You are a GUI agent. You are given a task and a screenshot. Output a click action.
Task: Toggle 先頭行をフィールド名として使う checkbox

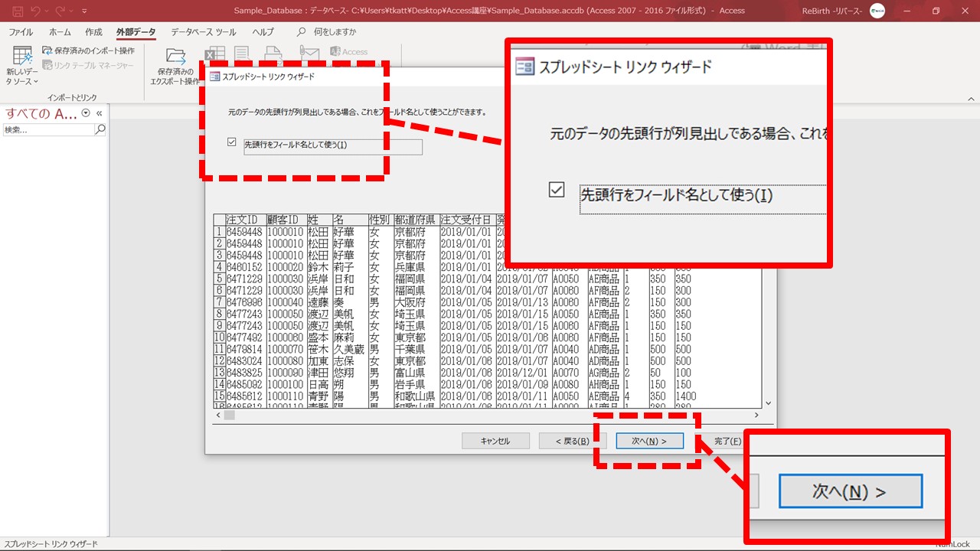click(232, 142)
